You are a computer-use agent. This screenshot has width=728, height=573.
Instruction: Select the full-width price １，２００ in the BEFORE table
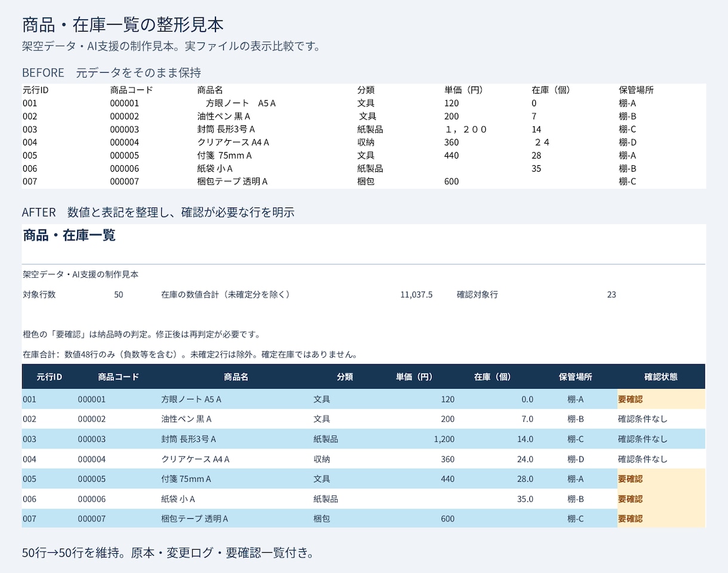[465, 129]
